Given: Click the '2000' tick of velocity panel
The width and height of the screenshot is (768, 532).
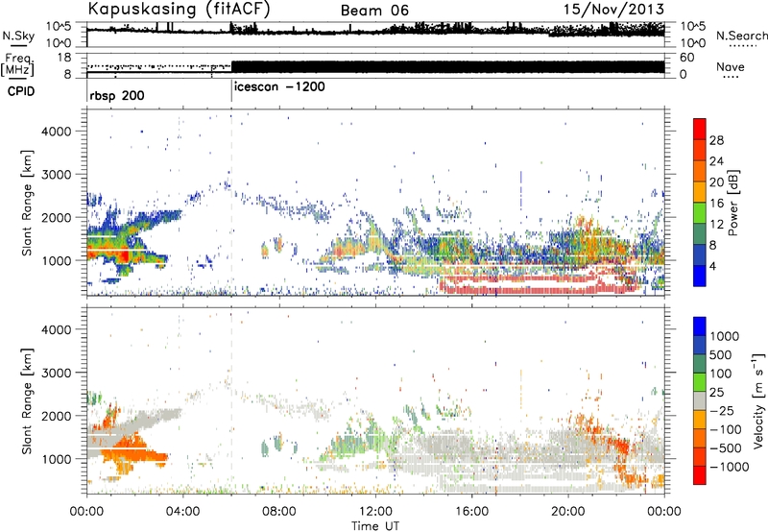Looking at the screenshot, I should [57, 416].
